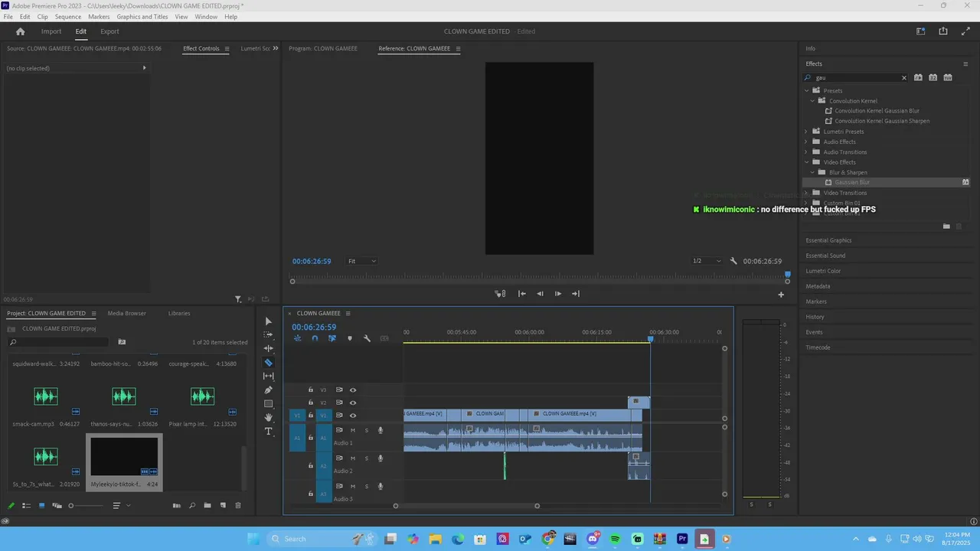This screenshot has width=980, height=551.
Task: Click Insert and Overwrite as Nests icon
Action: click(x=298, y=338)
